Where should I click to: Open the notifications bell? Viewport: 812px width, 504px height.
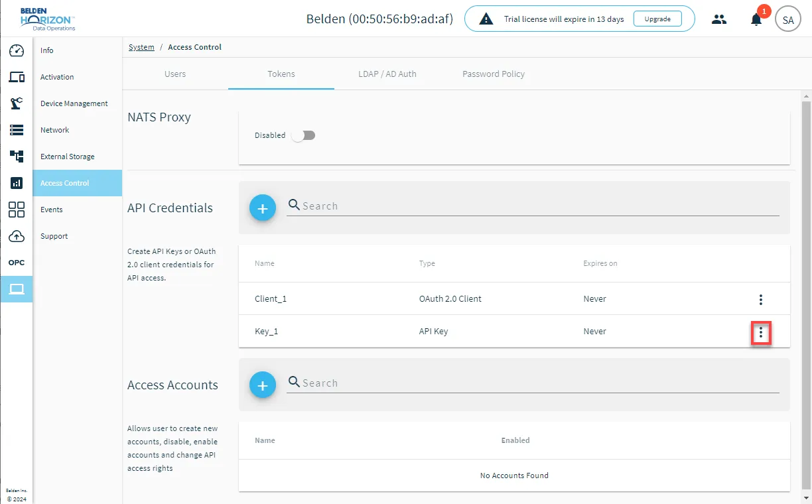coord(756,19)
